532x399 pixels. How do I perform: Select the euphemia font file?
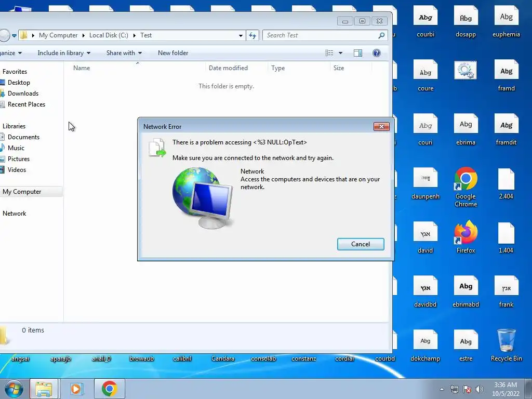506,21
